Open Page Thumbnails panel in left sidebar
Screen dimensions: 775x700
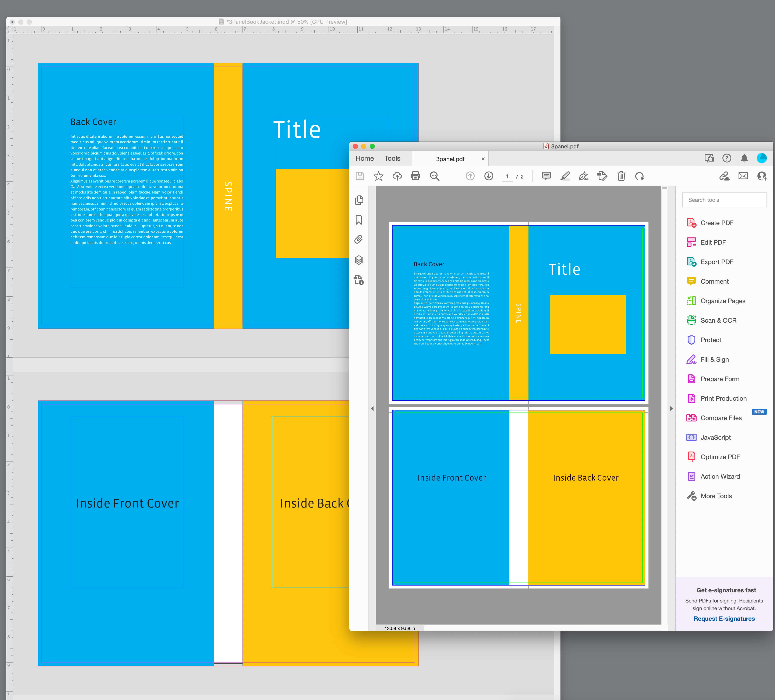click(359, 200)
